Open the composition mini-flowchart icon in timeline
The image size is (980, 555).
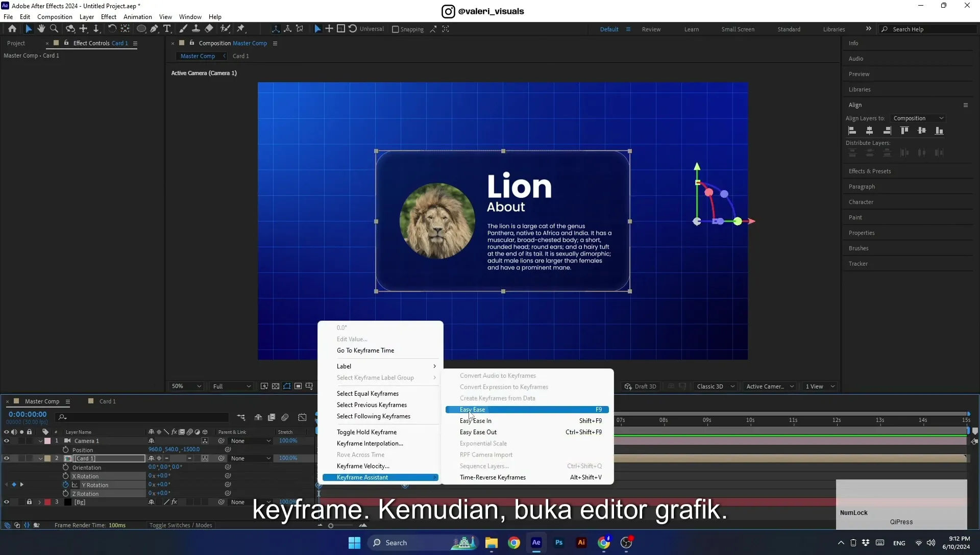(241, 417)
